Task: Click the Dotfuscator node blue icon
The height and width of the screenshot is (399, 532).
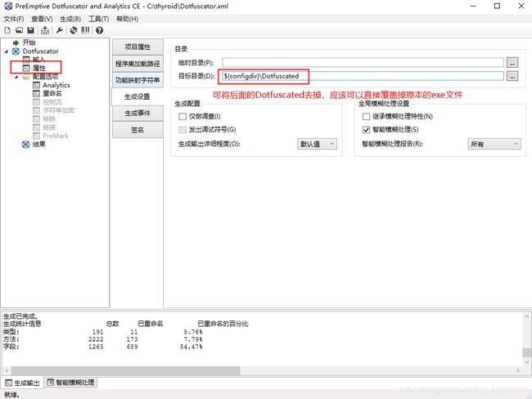Action: (16, 52)
